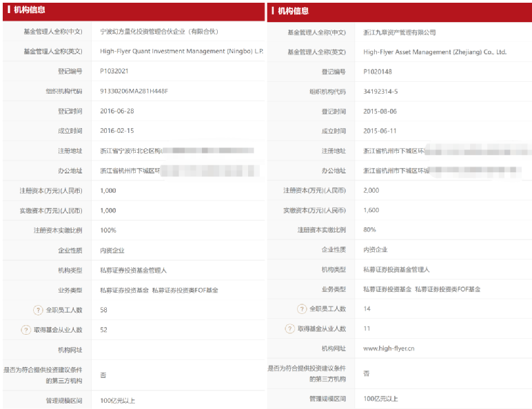Open the www.high-flyer.cn website link
The height and width of the screenshot is (409, 532).
click(389, 348)
